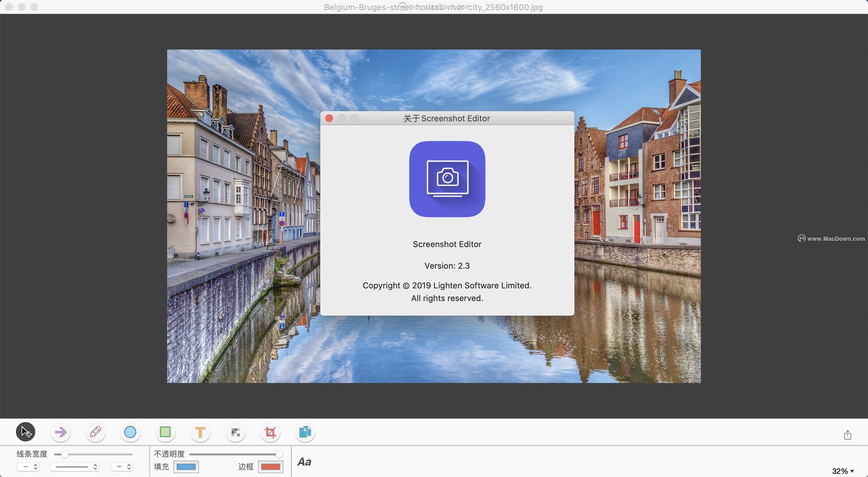
Task: Open the share export button
Action: (847, 435)
